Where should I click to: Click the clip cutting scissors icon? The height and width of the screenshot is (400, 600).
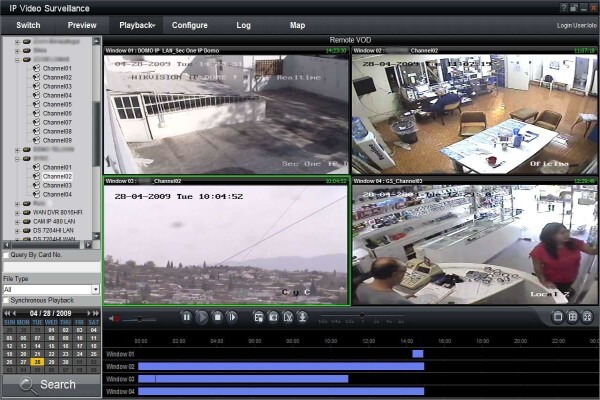[x=288, y=317]
